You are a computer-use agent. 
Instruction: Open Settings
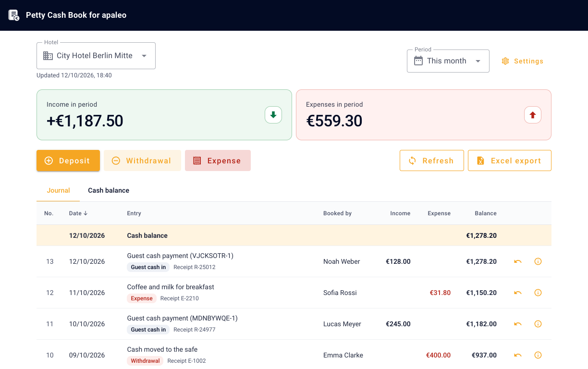click(523, 61)
